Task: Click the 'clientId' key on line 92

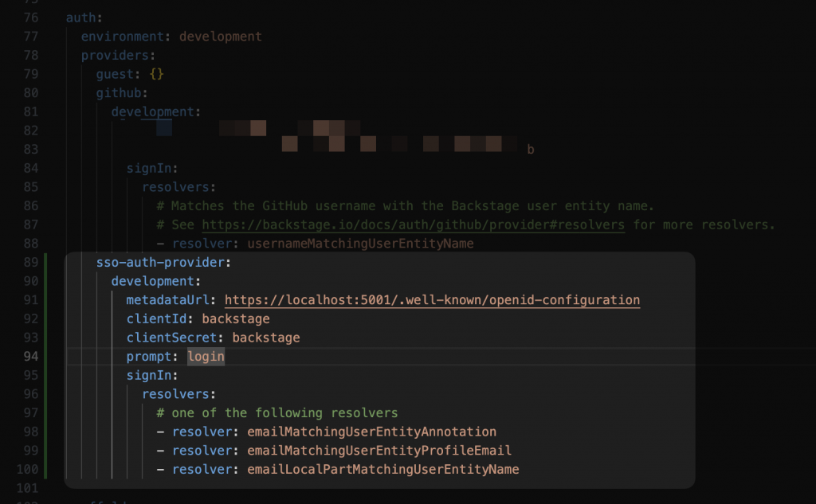Action: [157, 318]
